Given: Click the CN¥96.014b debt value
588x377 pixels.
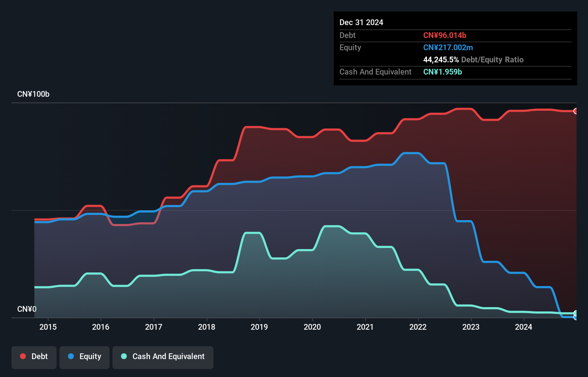Looking at the screenshot, I should (x=445, y=35).
